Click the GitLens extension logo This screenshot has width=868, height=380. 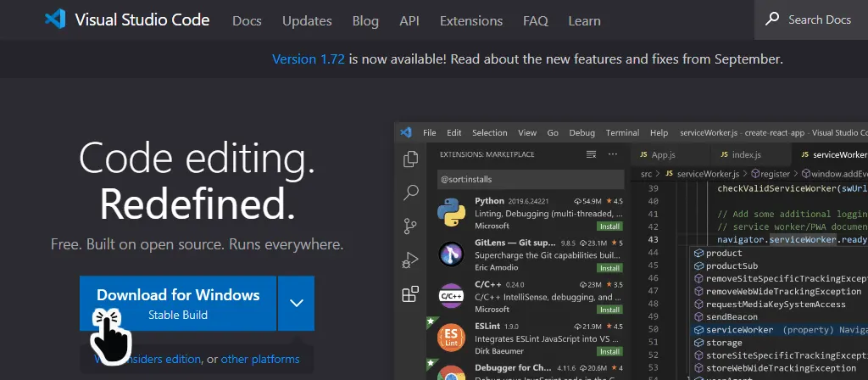coord(451,254)
